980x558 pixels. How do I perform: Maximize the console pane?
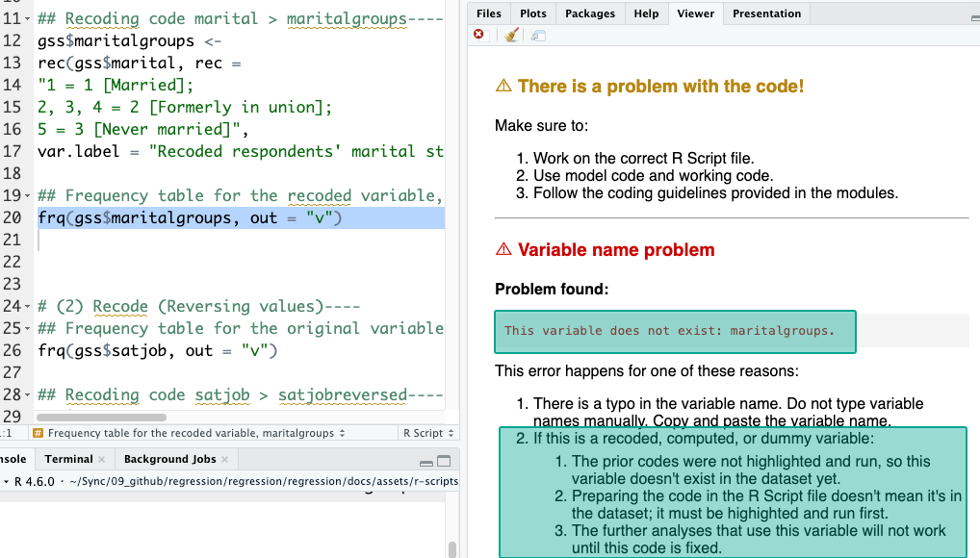(x=444, y=461)
